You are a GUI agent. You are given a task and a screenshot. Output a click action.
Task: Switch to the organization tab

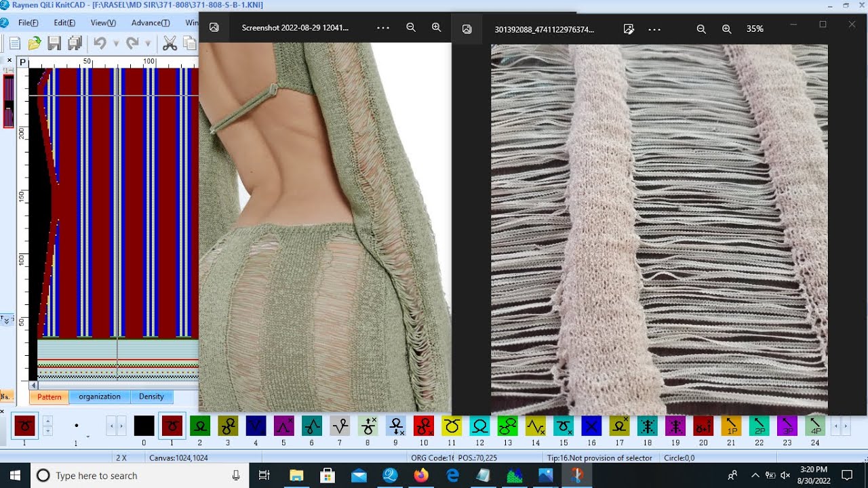100,396
